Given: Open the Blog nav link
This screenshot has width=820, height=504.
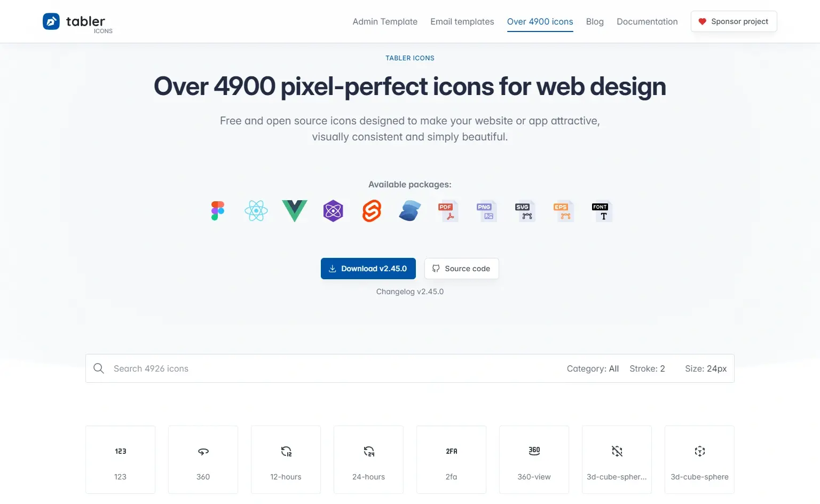Looking at the screenshot, I should [595, 21].
